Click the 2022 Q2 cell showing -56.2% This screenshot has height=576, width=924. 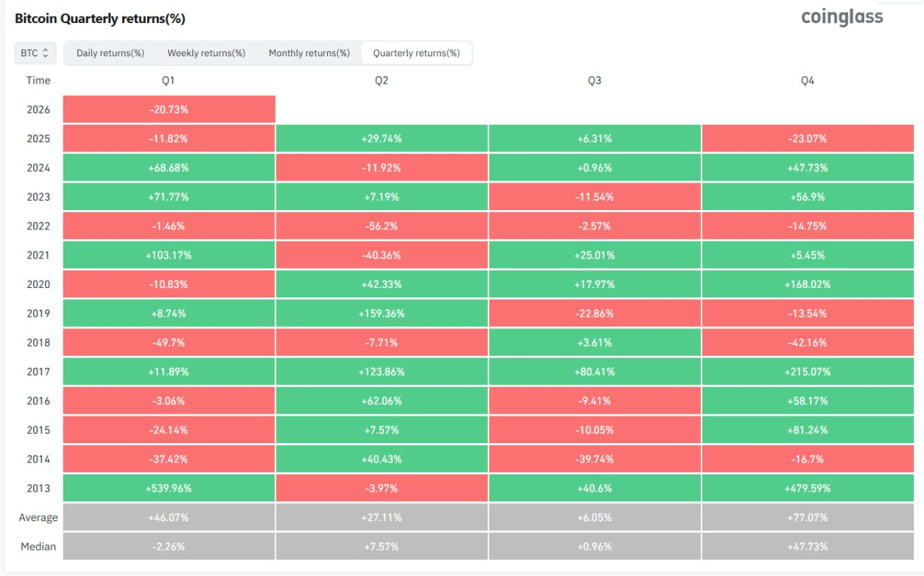381,226
